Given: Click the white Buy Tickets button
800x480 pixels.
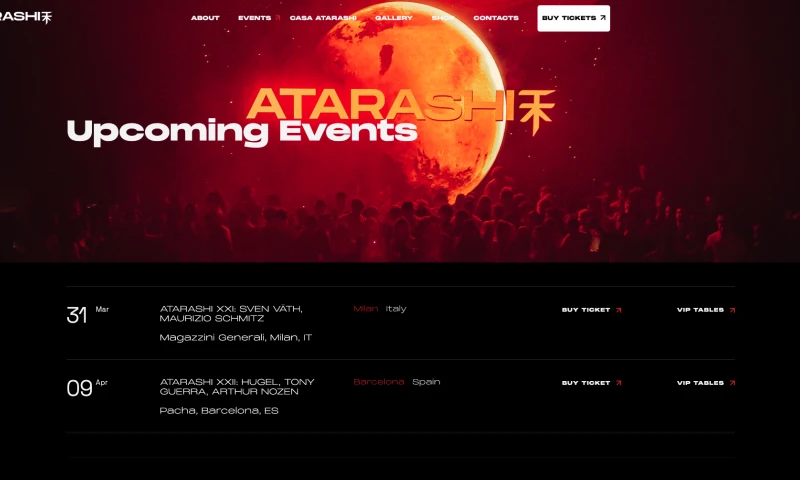Looking at the screenshot, I should (573, 18).
